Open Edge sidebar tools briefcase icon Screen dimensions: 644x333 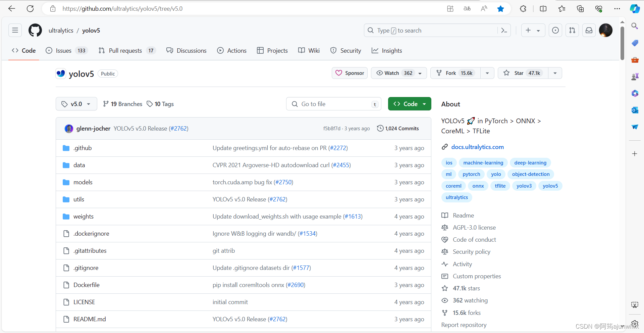tap(635, 60)
